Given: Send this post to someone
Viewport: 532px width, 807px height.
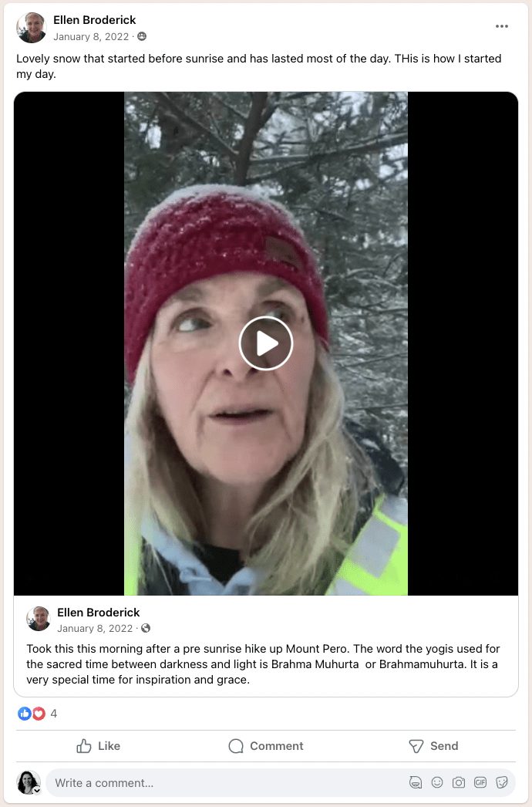Looking at the screenshot, I should (x=433, y=746).
